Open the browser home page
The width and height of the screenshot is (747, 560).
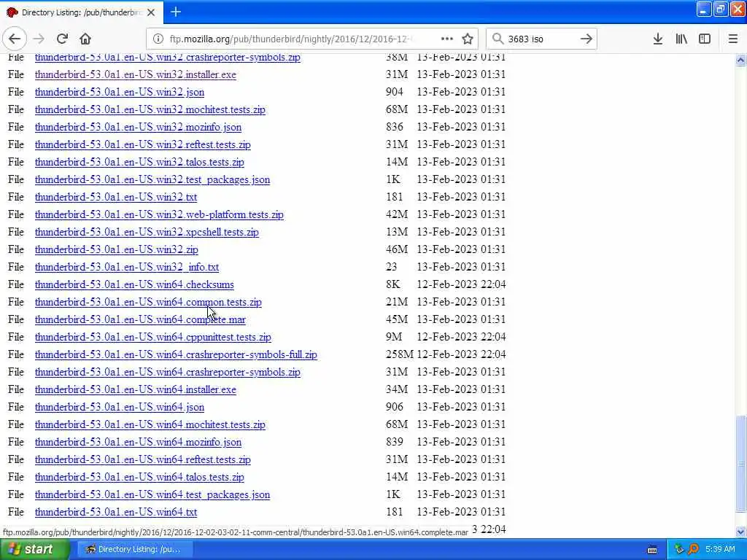(x=85, y=39)
